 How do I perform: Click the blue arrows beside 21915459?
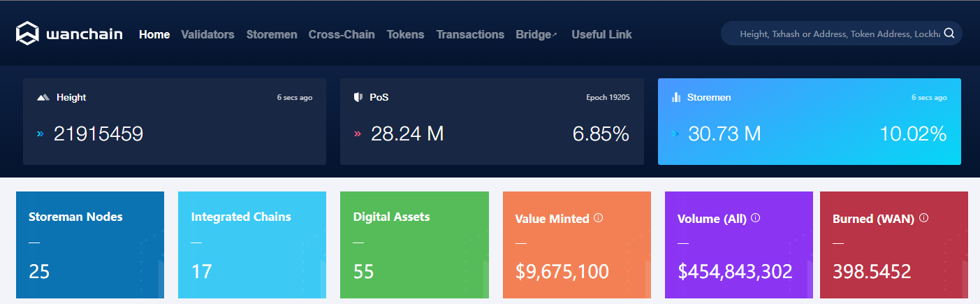(x=40, y=133)
